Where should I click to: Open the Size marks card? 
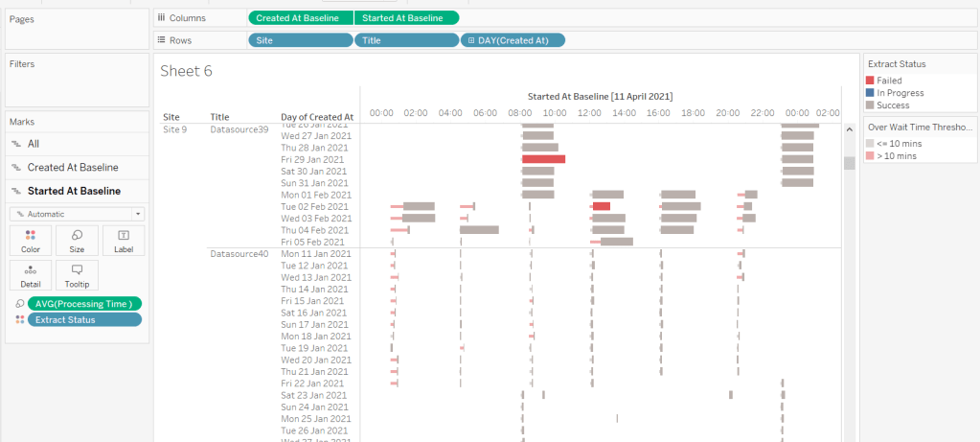click(77, 241)
